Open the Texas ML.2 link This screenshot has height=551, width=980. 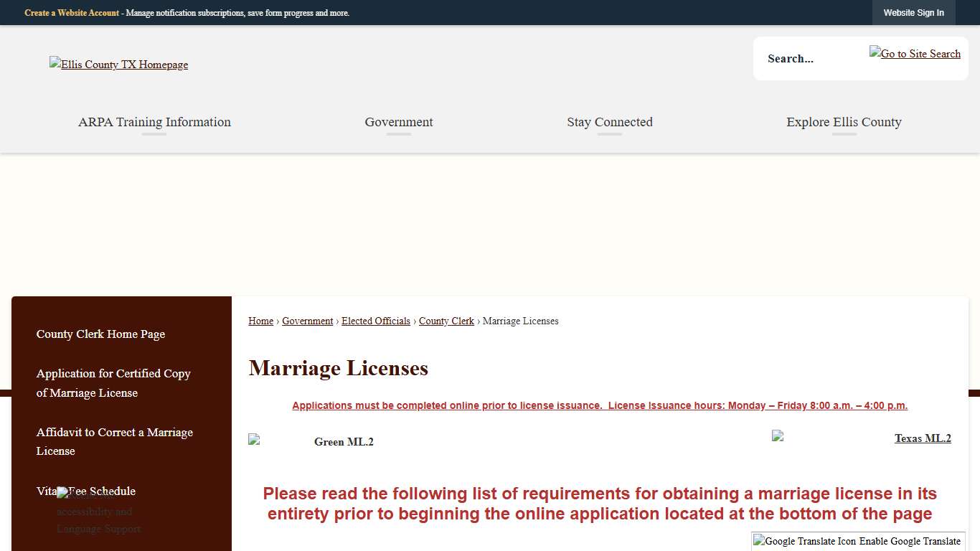(x=923, y=438)
